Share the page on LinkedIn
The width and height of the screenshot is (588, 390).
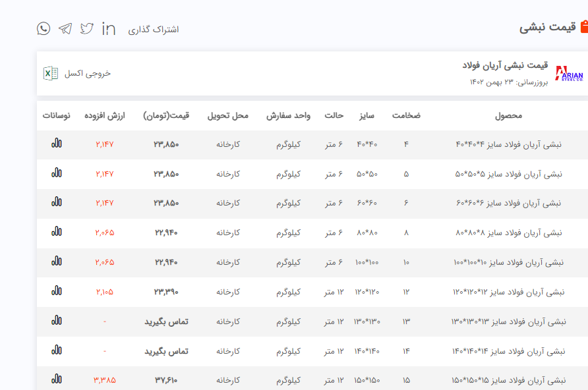pos(109,28)
